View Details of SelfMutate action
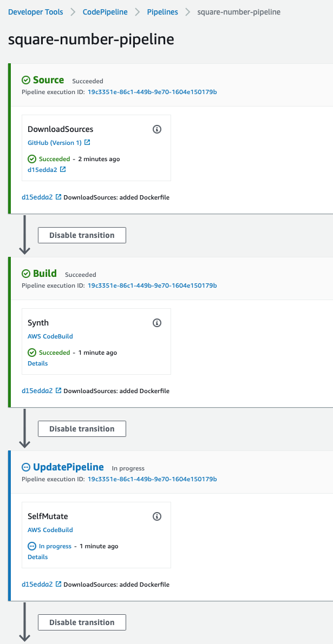Screen dimensions: 333x644 click(x=38, y=557)
